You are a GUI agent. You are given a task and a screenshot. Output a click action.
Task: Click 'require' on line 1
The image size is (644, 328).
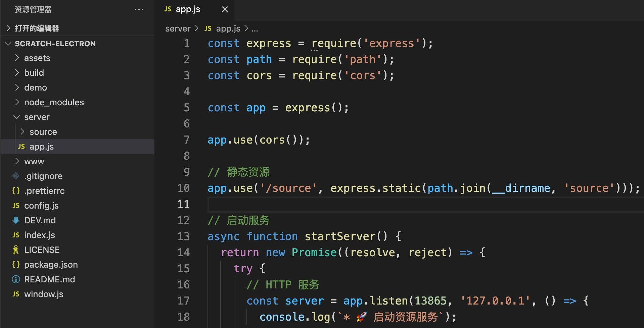[x=334, y=44]
